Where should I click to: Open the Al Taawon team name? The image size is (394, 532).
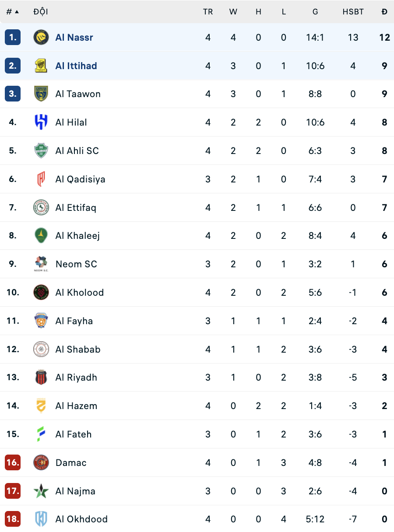click(x=78, y=94)
